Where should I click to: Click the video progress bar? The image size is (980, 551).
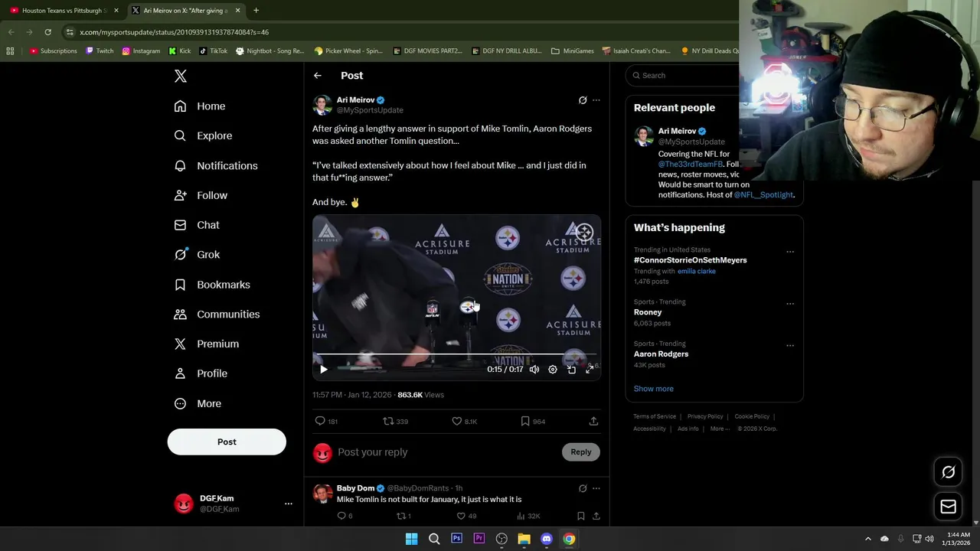pos(456,355)
